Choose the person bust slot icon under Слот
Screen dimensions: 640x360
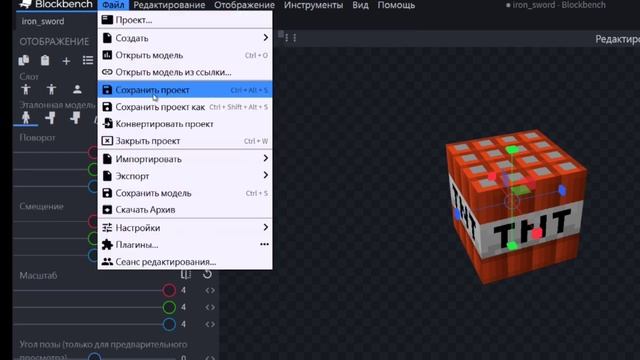77,89
